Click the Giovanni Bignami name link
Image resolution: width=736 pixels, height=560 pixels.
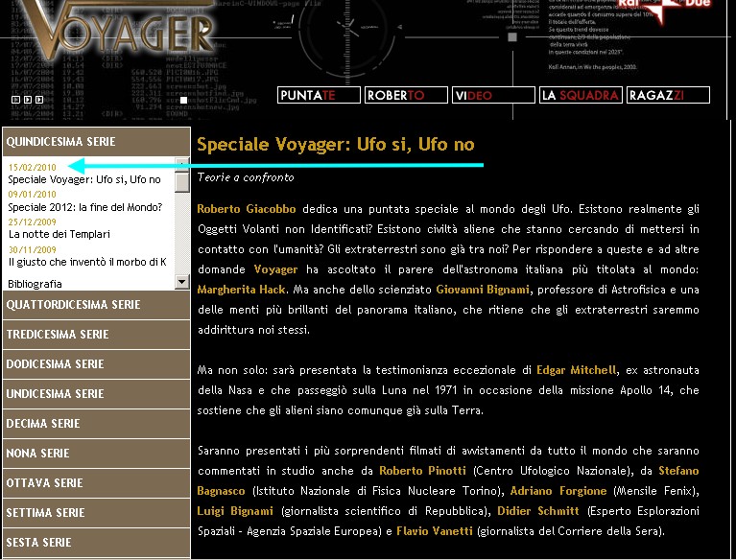[483, 290]
